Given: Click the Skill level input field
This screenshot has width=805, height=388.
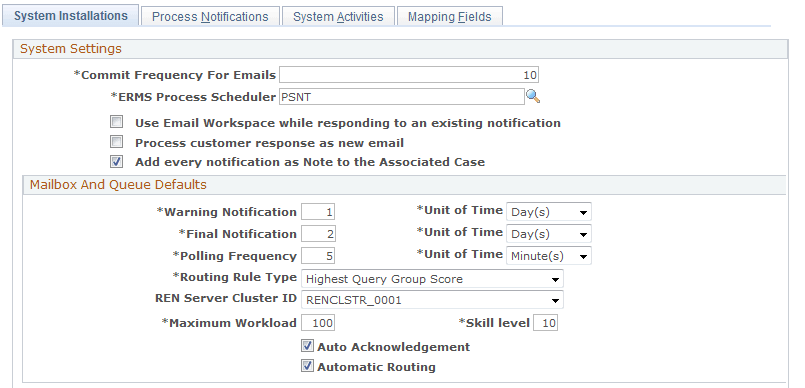Looking at the screenshot, I should pos(546,323).
